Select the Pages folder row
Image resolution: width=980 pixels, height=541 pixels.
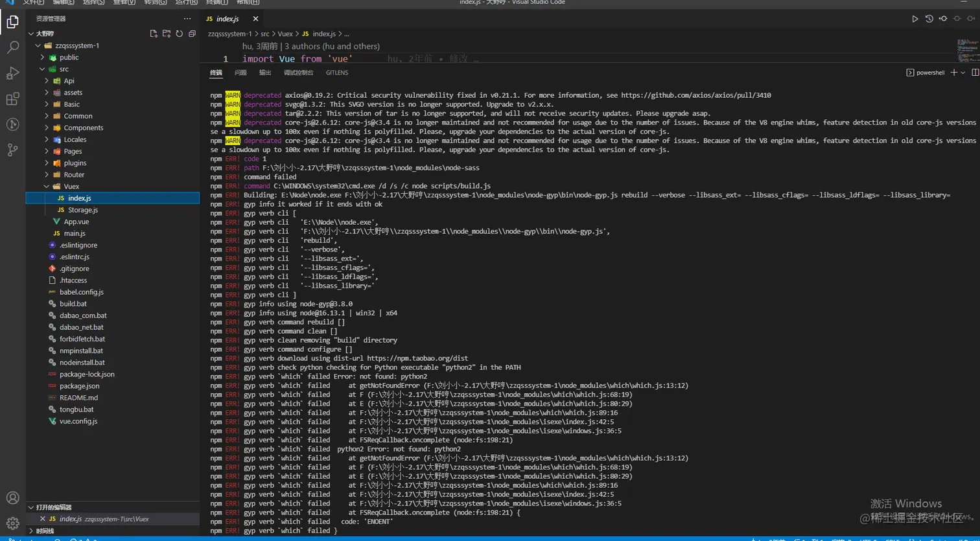(112, 151)
